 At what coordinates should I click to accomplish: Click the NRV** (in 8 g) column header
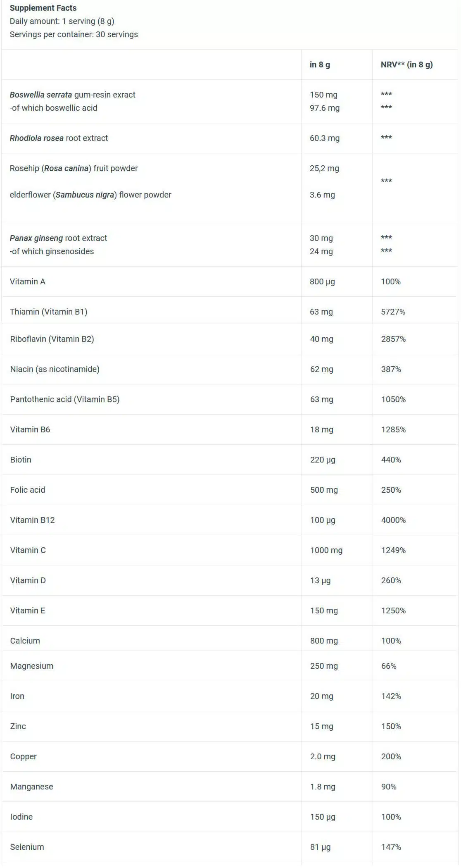(406, 64)
